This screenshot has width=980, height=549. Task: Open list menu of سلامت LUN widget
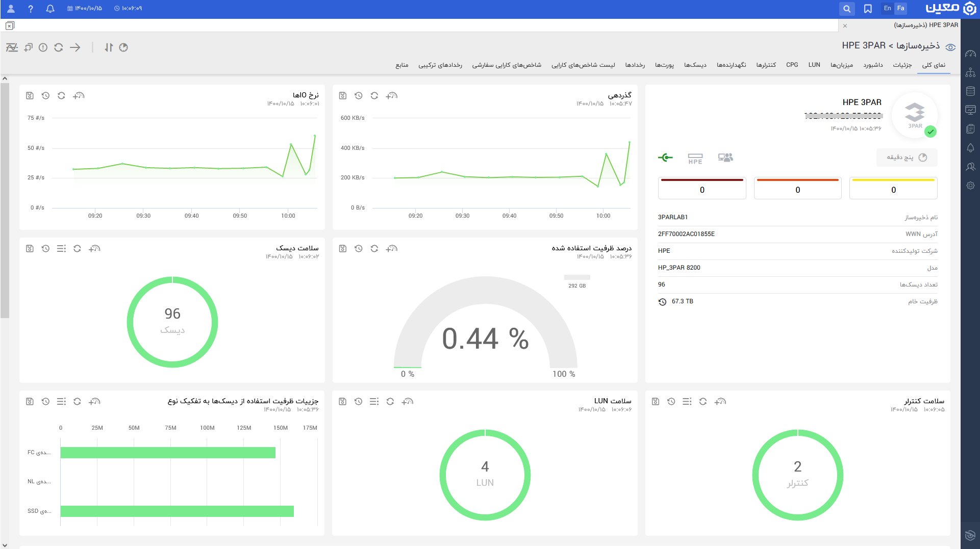click(x=374, y=401)
